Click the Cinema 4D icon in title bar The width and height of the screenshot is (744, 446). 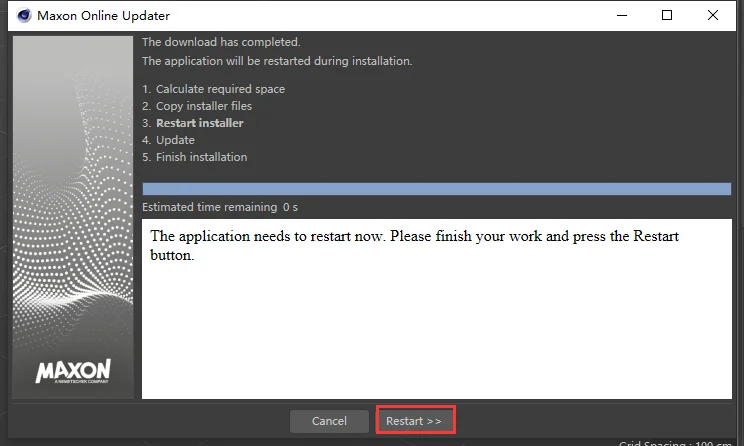click(x=24, y=16)
